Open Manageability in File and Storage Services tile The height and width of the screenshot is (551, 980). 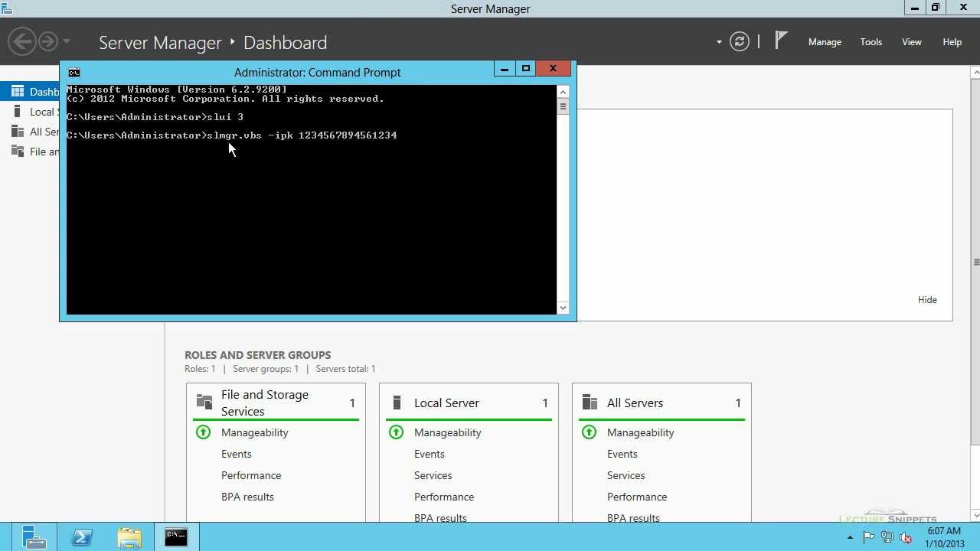click(x=255, y=432)
